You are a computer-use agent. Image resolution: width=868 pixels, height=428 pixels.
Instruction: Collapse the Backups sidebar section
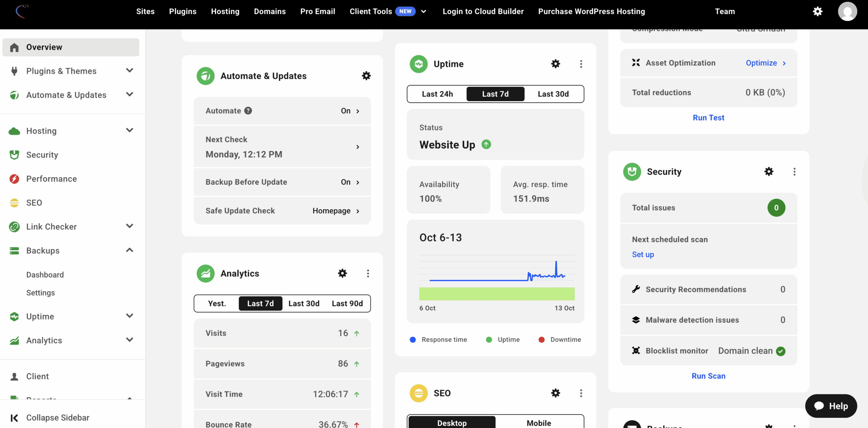130,250
